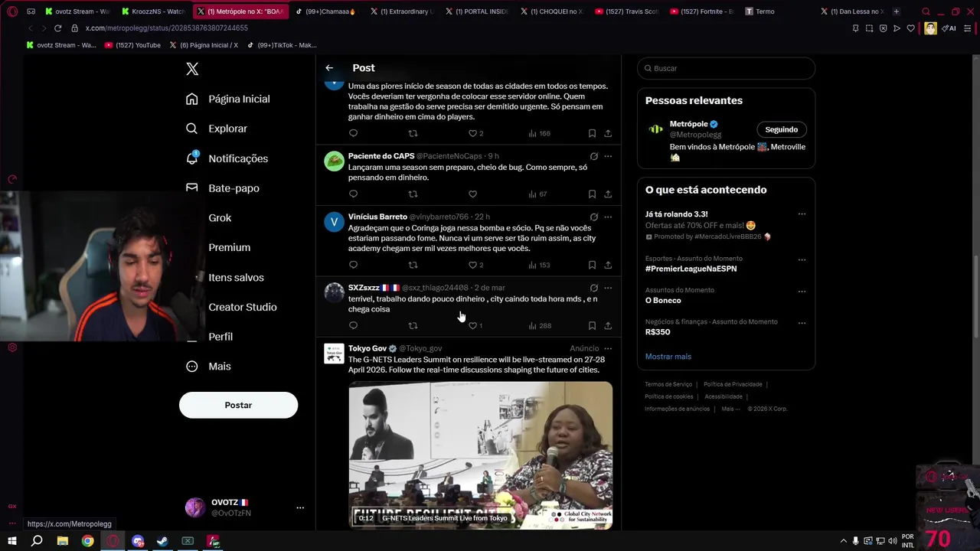Switch to ovotz Stream browser tab
Image resolution: width=980 pixels, height=551 pixels.
[77, 11]
